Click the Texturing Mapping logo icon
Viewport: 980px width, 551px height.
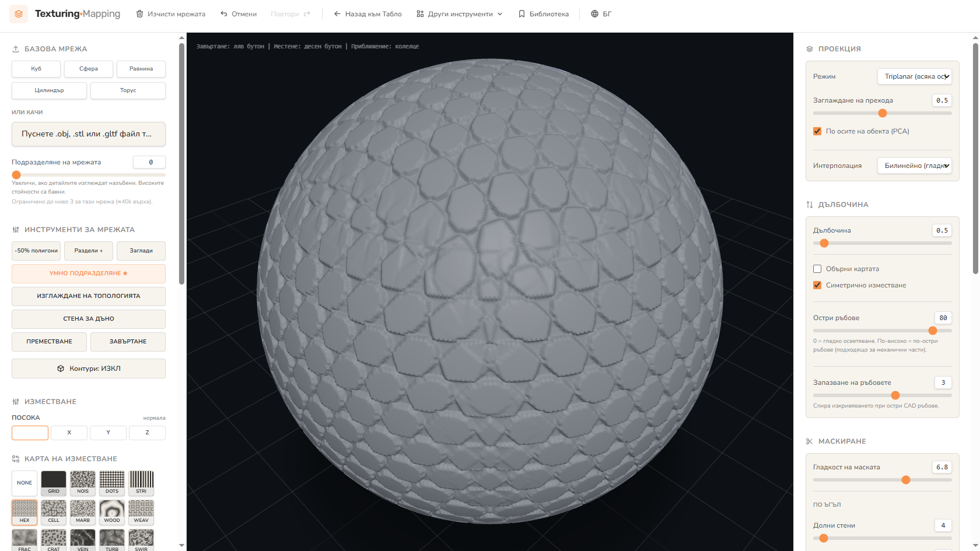pyautogui.click(x=19, y=14)
